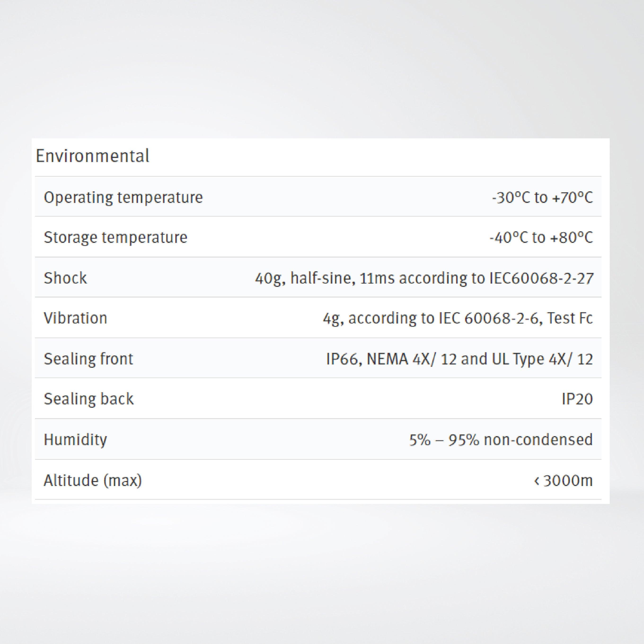
Task: Click the Sealing back label
Action: click(x=88, y=399)
